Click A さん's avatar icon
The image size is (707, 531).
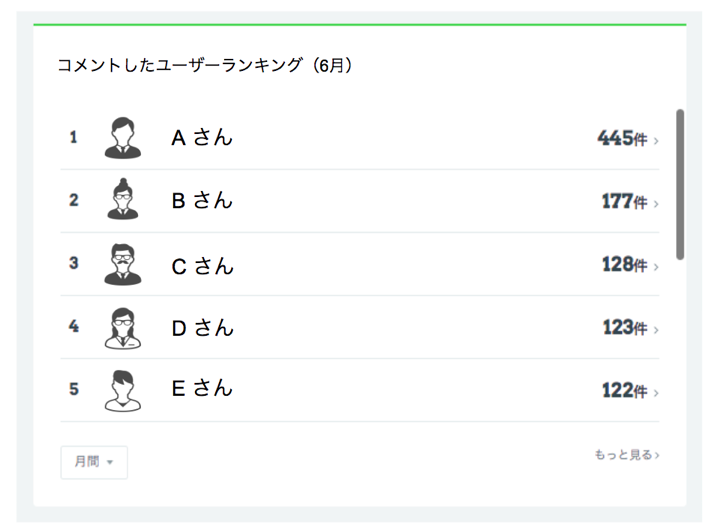click(123, 138)
